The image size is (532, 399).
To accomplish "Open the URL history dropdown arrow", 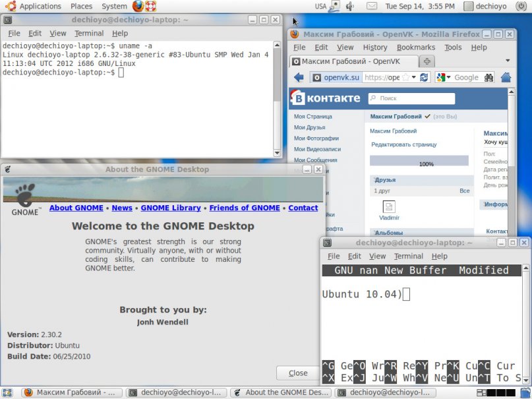I will point(414,77).
